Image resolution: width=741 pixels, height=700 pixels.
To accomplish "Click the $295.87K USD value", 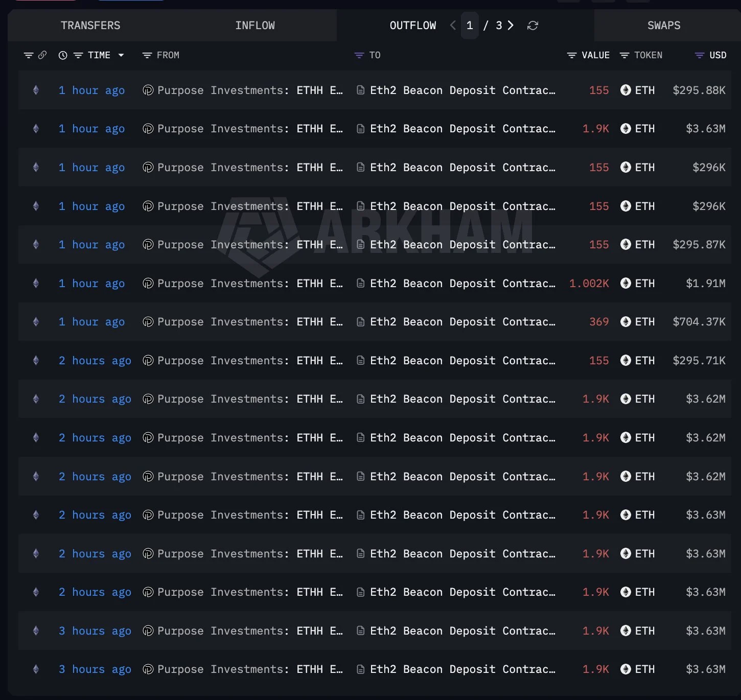I will coord(699,245).
